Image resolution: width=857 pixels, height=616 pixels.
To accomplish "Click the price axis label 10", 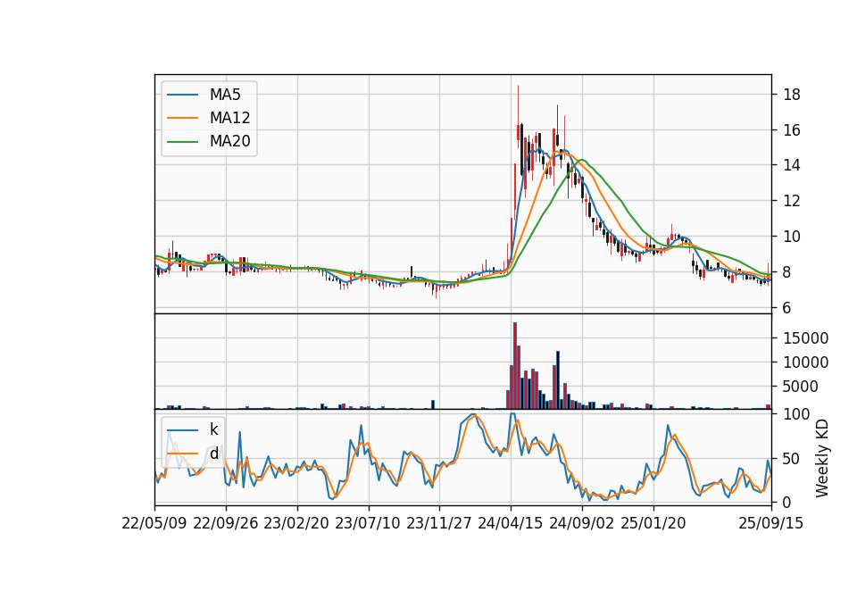I will click(792, 237).
